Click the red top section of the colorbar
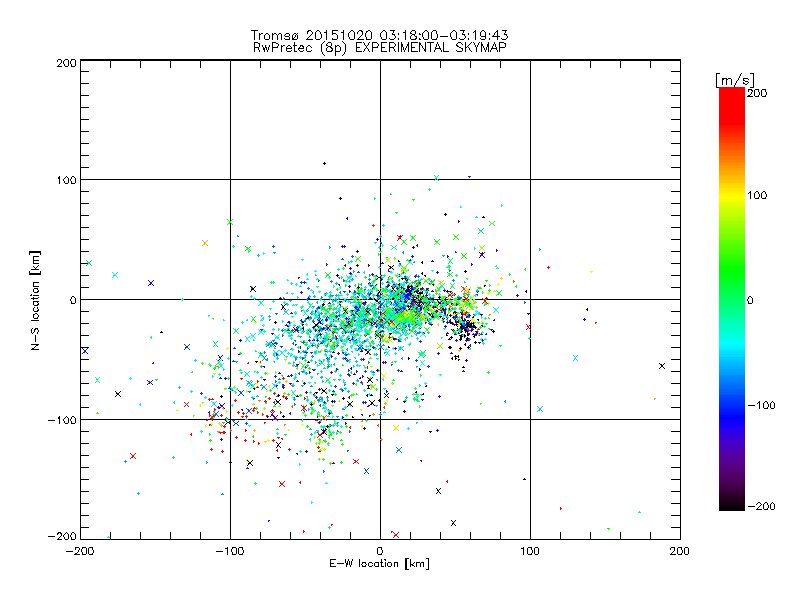800x600 pixels. [x=732, y=105]
